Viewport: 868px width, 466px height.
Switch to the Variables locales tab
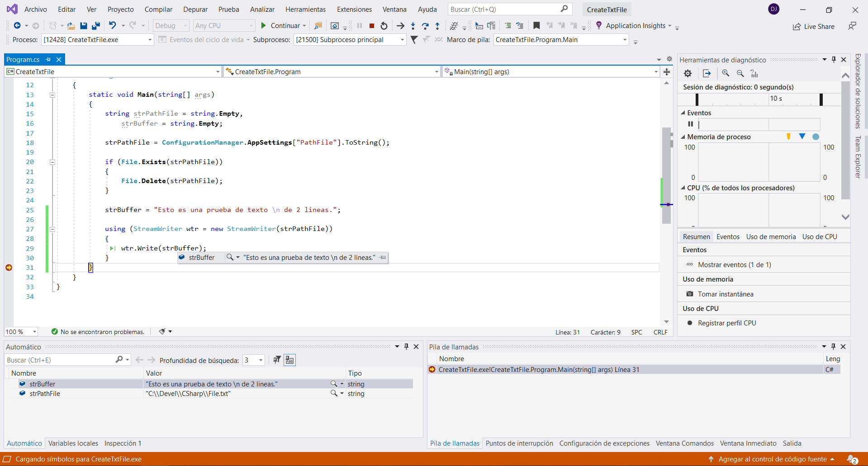(x=73, y=443)
